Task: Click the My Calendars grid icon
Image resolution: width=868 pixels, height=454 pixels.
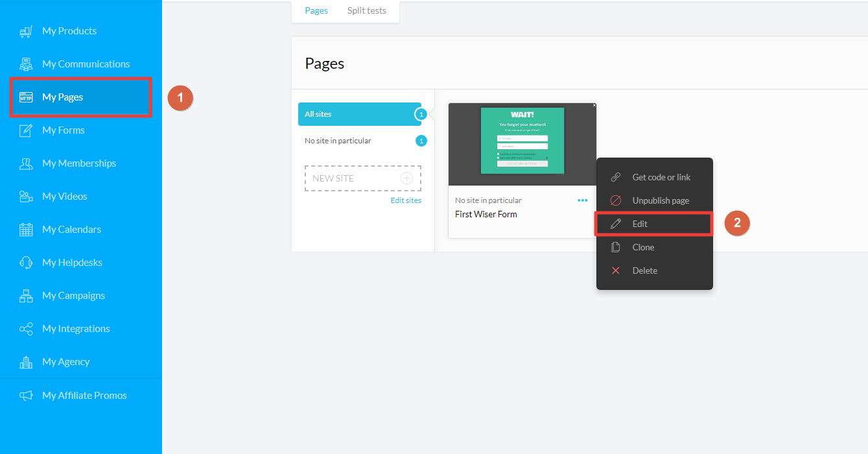Action: (x=26, y=230)
